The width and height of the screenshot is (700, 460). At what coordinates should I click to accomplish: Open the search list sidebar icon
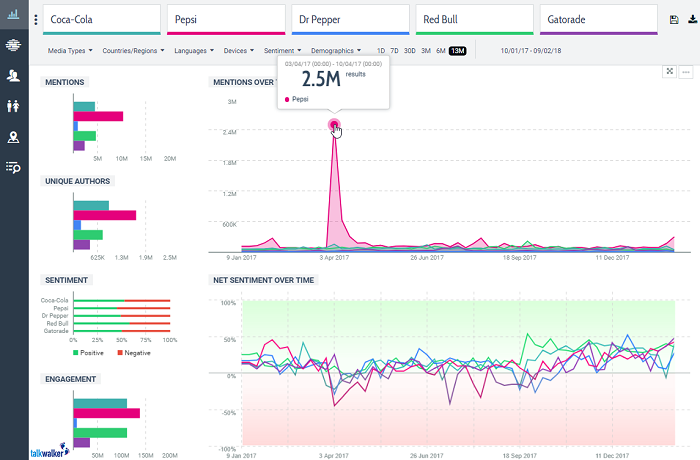coord(14,167)
